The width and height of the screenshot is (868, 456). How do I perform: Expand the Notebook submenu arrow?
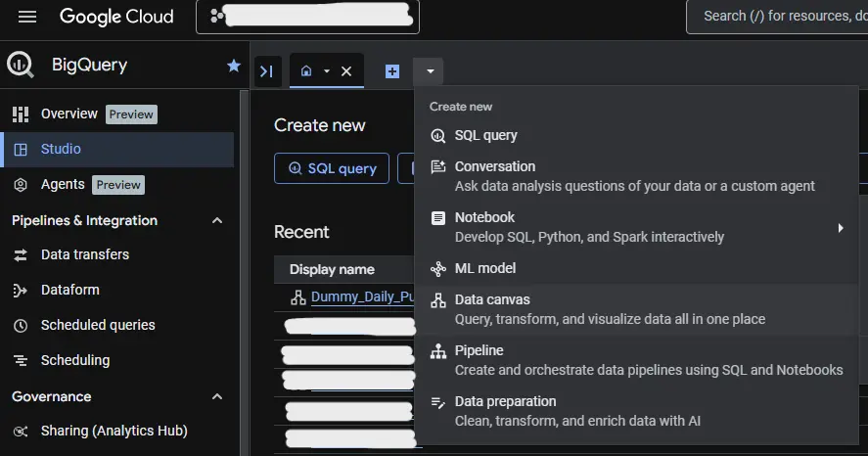[x=841, y=228]
